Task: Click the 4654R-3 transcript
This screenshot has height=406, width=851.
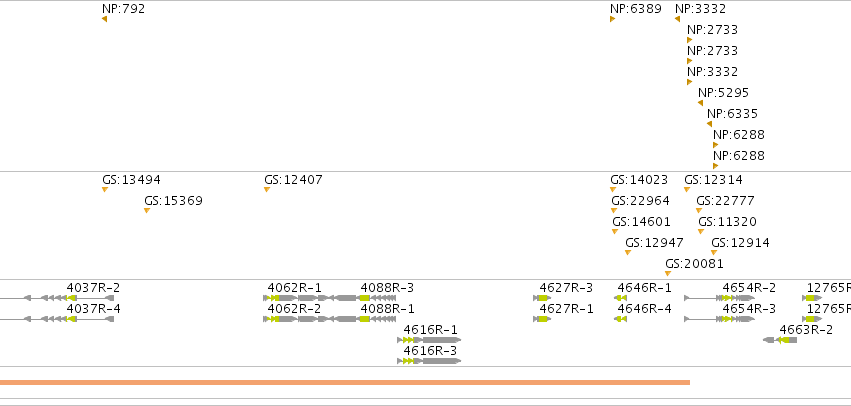Action: pyautogui.click(x=719, y=319)
